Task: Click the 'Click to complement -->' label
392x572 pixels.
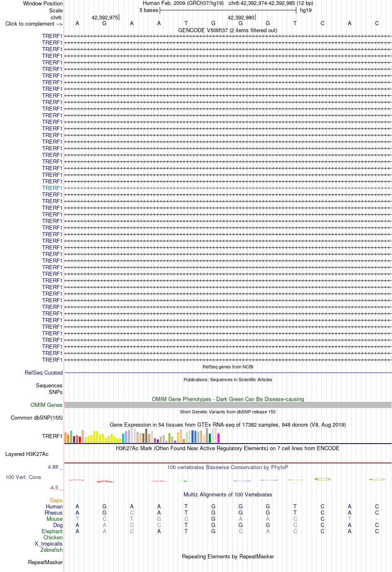Action: [x=34, y=24]
